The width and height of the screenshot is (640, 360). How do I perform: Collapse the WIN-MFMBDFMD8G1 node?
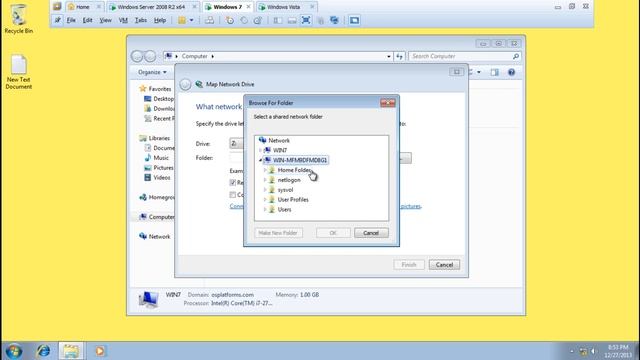coord(260,160)
